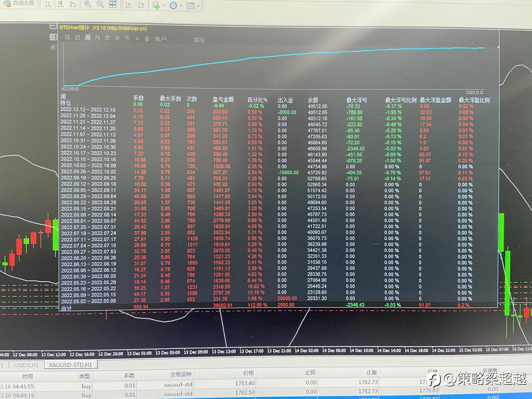Enable chart shift icon
This screenshot has width=532, height=399.
click(x=141, y=5)
